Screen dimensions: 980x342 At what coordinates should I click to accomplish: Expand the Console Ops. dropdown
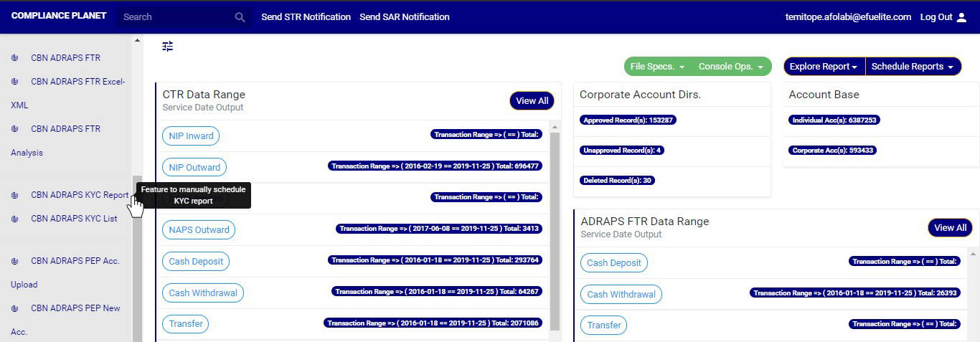(x=732, y=67)
